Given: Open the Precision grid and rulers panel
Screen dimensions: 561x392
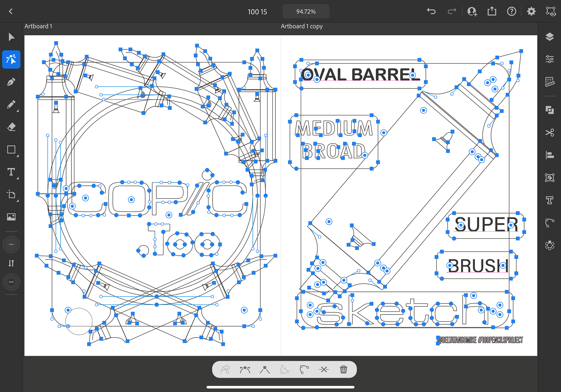Looking at the screenshot, I should pyautogui.click(x=550, y=82).
